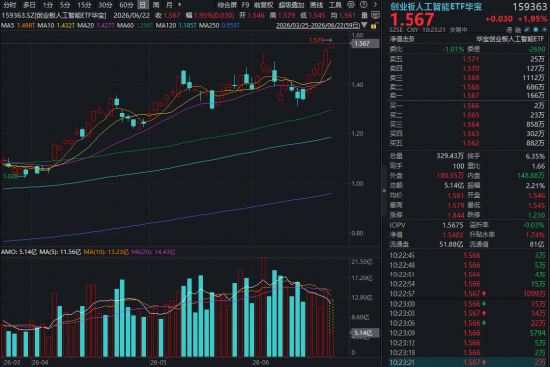Click the 量 volume label in header
Viewport: 550px width, 367px height.
pos(365,15)
